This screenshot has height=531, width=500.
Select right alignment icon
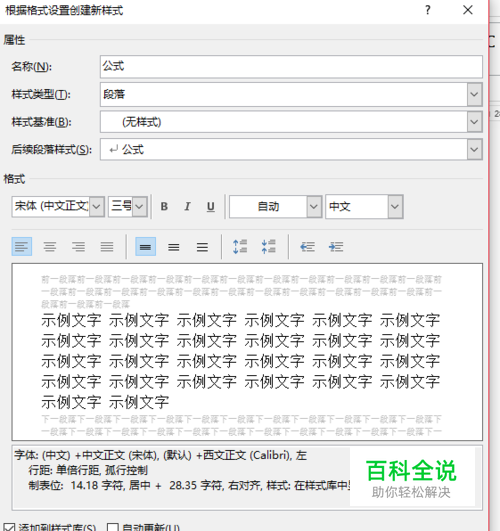79,247
